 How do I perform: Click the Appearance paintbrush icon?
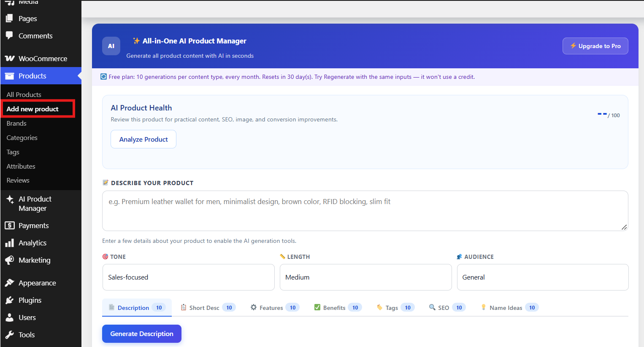click(9, 283)
